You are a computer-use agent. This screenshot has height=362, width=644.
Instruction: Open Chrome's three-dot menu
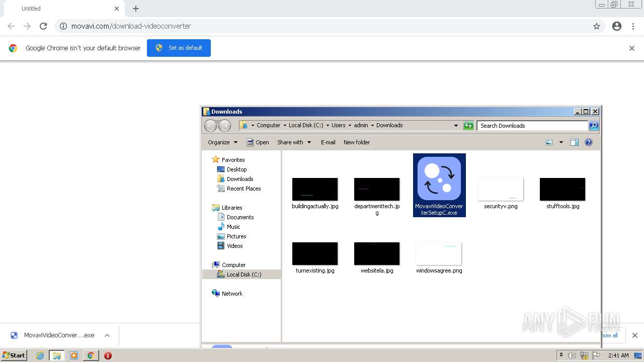coord(633,26)
